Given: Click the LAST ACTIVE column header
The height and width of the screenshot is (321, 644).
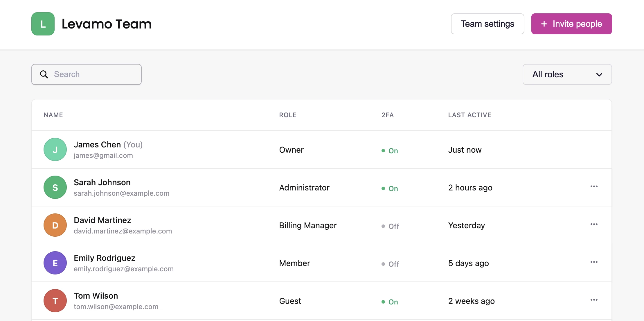Looking at the screenshot, I should (469, 115).
